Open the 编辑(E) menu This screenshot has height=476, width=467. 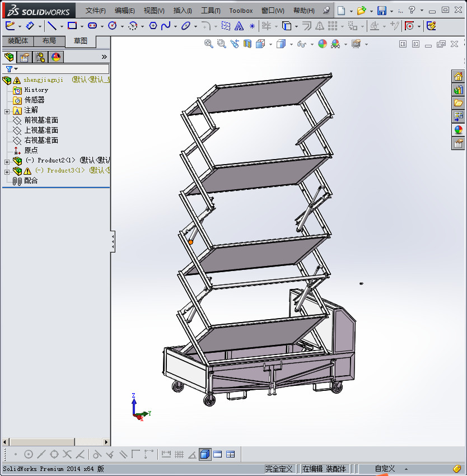124,11
